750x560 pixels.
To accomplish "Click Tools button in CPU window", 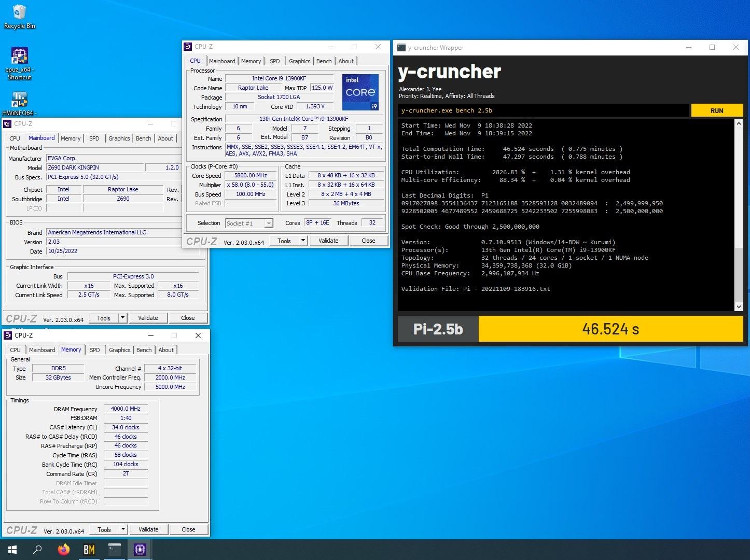I will (x=284, y=241).
